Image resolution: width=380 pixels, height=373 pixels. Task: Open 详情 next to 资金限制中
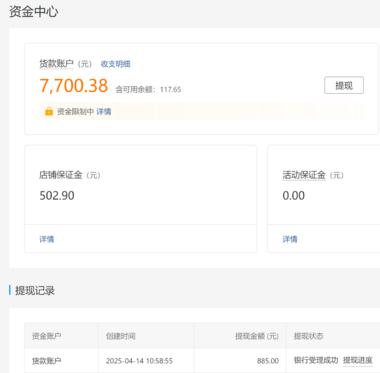click(x=104, y=111)
